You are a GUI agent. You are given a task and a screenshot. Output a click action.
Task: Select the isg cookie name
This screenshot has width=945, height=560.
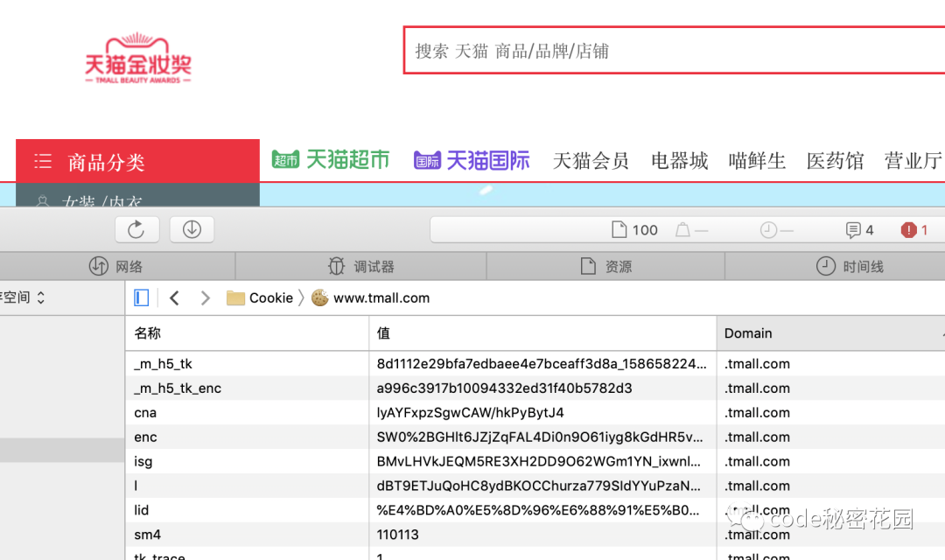pos(143,462)
